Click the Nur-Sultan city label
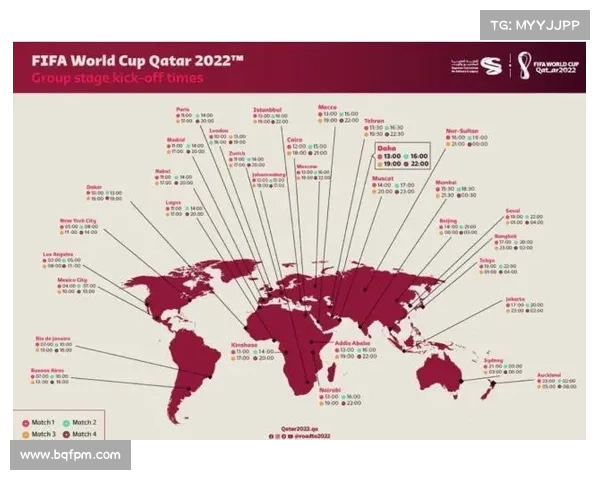This screenshot has width=600, height=480. [462, 131]
